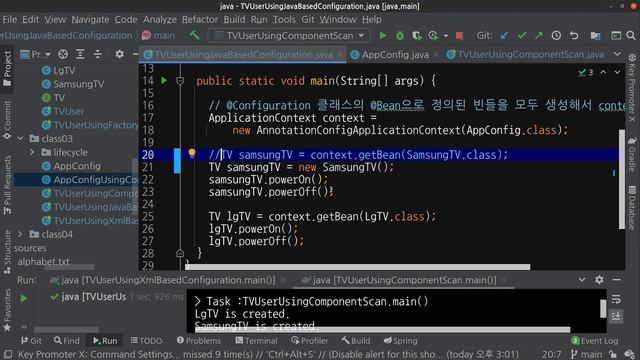Open Project Structure icon in toolbar
This screenshot has width=640, height=360.
(x=596, y=36)
